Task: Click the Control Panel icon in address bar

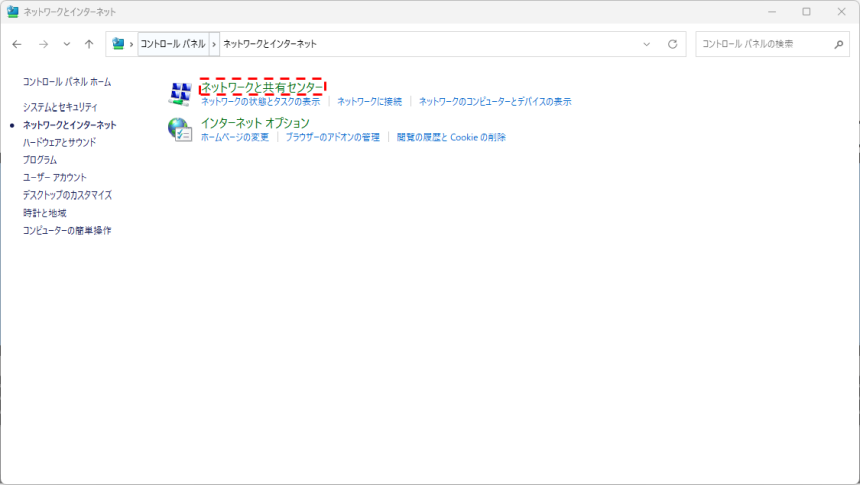Action: click(119, 44)
